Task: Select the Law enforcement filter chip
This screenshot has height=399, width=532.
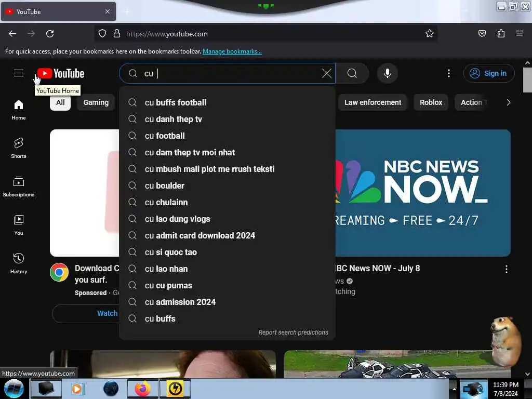Action: tap(373, 102)
